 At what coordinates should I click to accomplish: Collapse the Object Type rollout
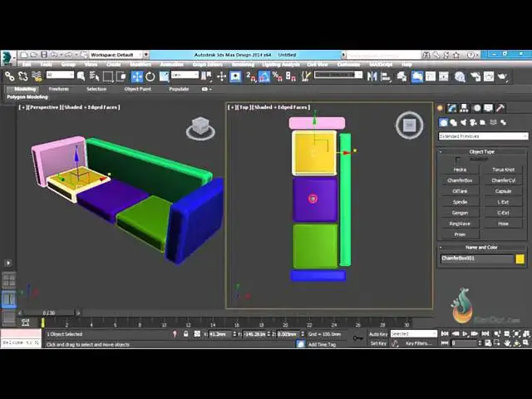482,151
